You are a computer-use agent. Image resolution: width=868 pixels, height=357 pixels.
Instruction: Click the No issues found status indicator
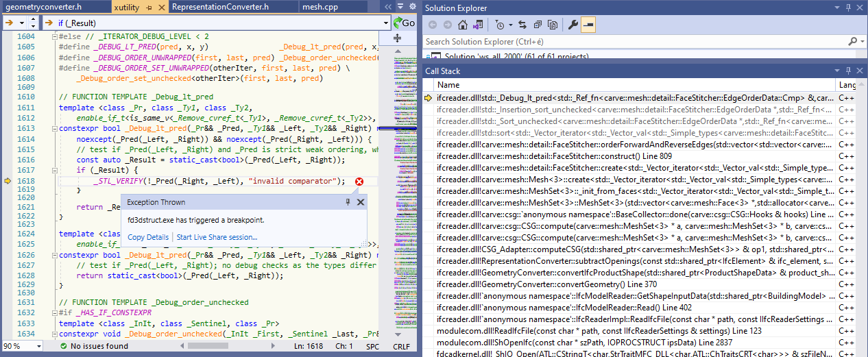[x=94, y=346]
